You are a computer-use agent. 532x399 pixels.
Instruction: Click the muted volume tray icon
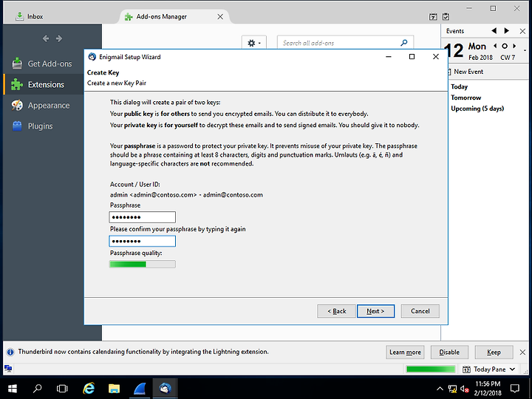pos(465,389)
